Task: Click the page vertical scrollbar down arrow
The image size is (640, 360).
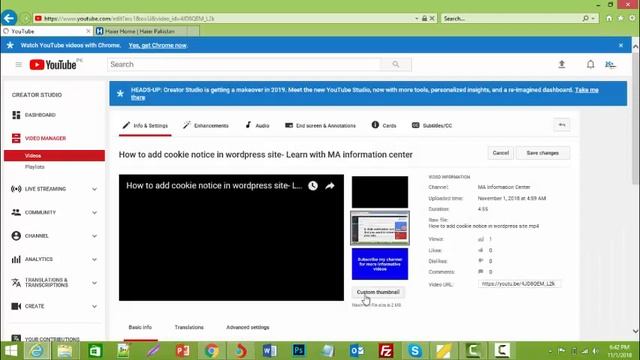Action: (635, 331)
